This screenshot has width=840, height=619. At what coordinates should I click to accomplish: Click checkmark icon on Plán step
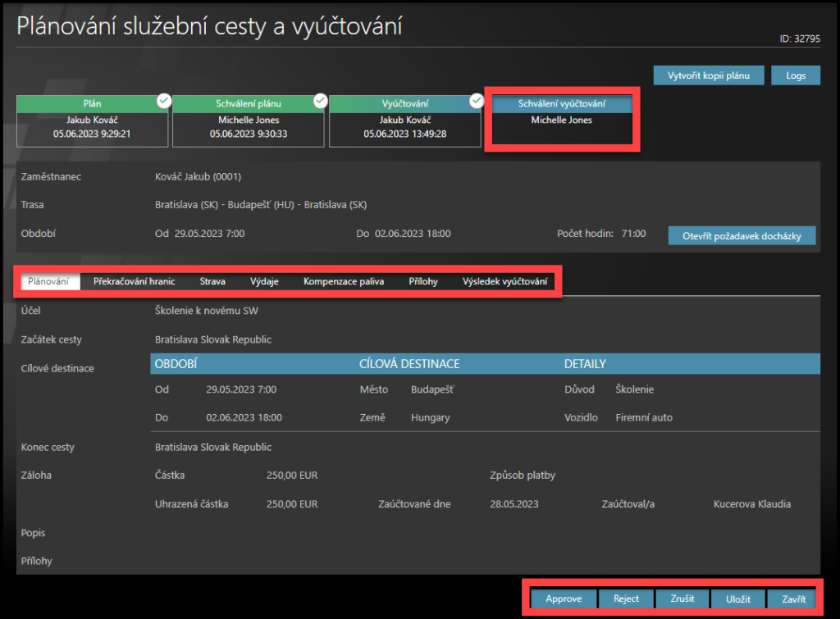coord(164,100)
